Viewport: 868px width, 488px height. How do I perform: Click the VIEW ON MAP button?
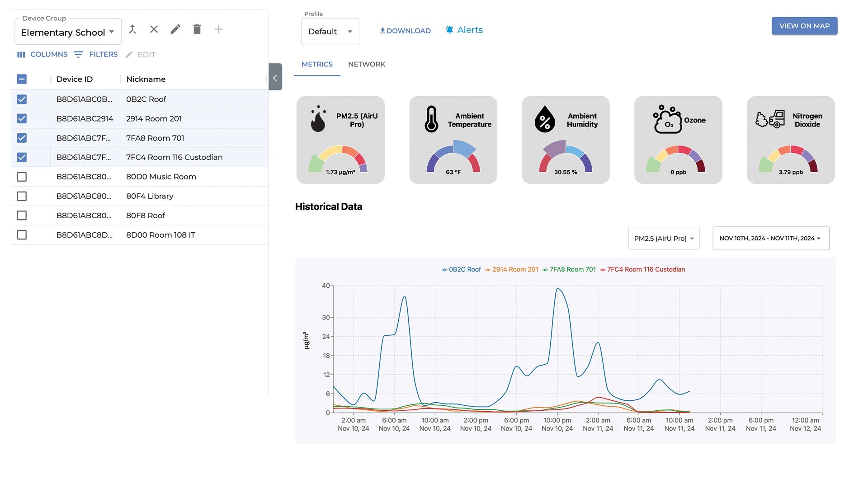pos(804,26)
